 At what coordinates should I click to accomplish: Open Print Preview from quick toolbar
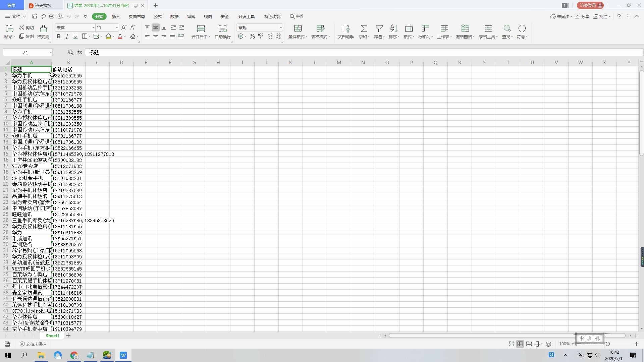pos(60,16)
